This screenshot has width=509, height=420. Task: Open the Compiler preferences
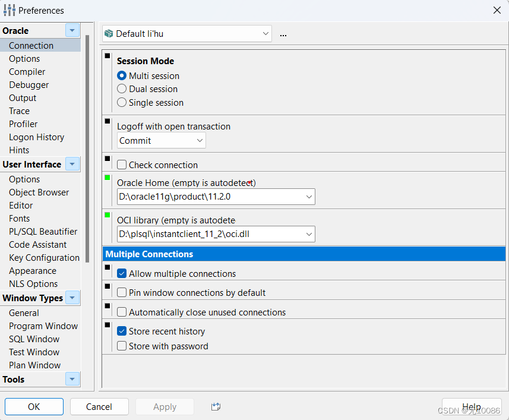pyautogui.click(x=27, y=72)
